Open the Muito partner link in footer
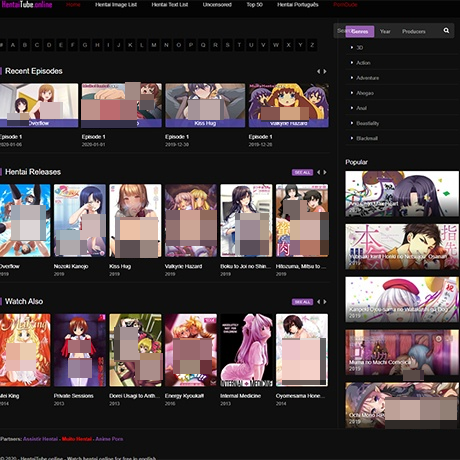The width and height of the screenshot is (460, 460). pos(77,439)
